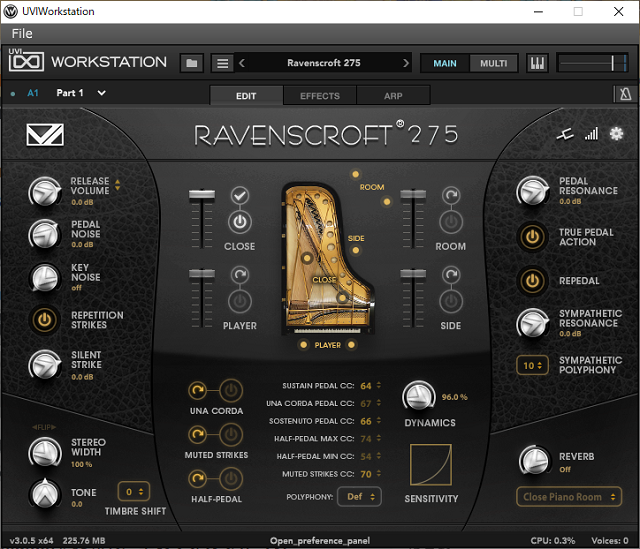The image size is (640, 549).
Task: Toggle the PLAYER mic power button
Action: tap(240, 301)
